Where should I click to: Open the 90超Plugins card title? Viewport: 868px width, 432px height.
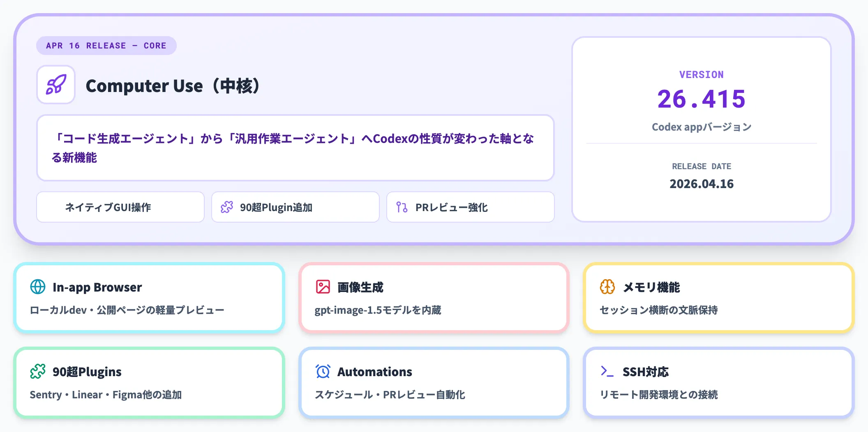click(87, 372)
